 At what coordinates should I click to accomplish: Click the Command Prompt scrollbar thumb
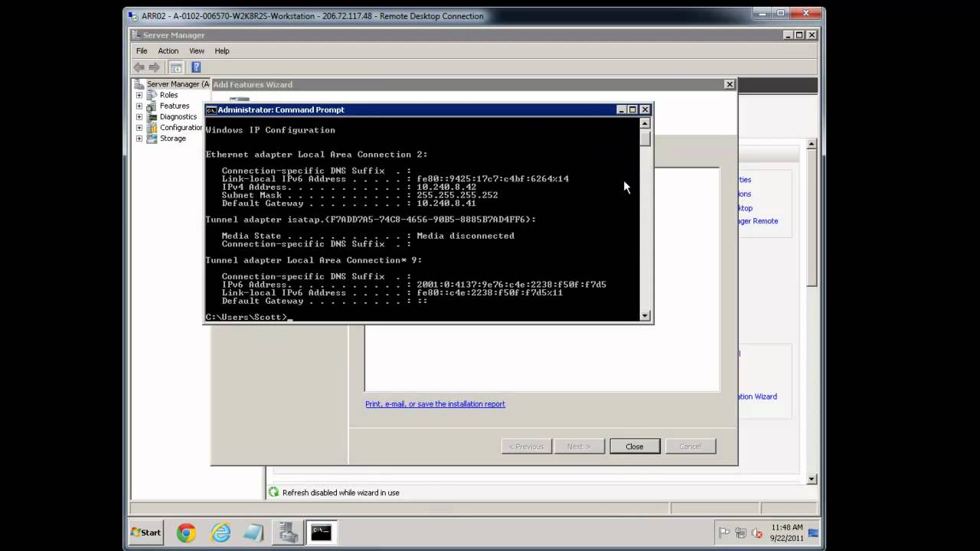click(x=645, y=139)
